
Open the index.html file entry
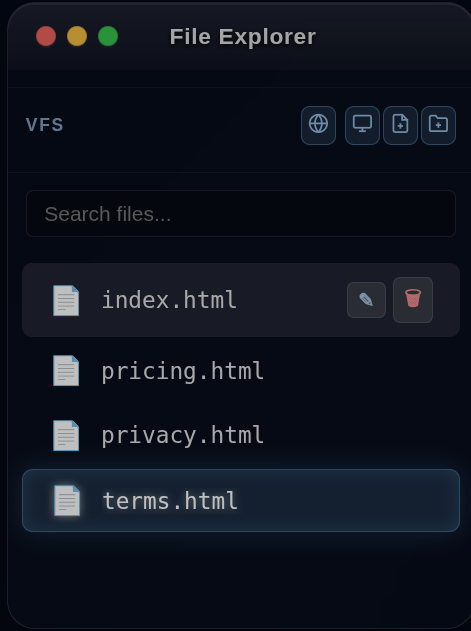click(241, 300)
